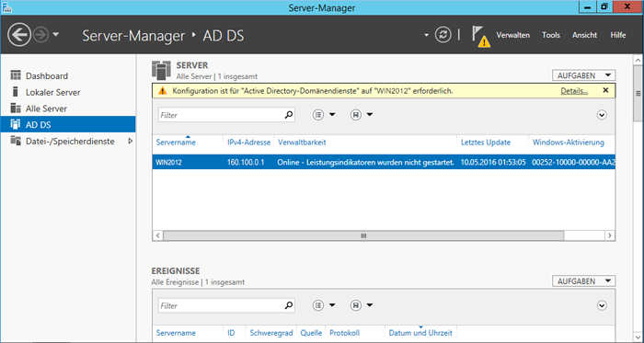Refresh Server-Manager with the refresh icon
Image resolution: width=644 pixels, height=343 pixels.
pyautogui.click(x=443, y=35)
